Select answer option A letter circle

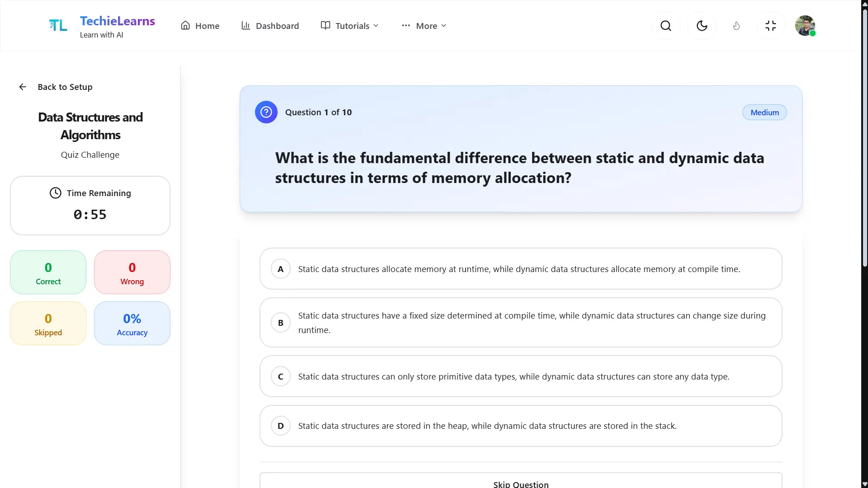281,269
